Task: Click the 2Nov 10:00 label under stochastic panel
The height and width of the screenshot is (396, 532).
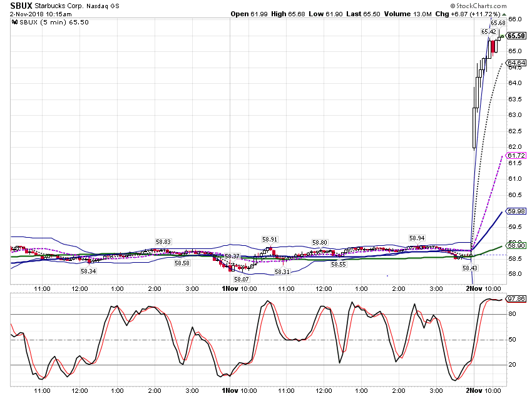Action: point(483,390)
